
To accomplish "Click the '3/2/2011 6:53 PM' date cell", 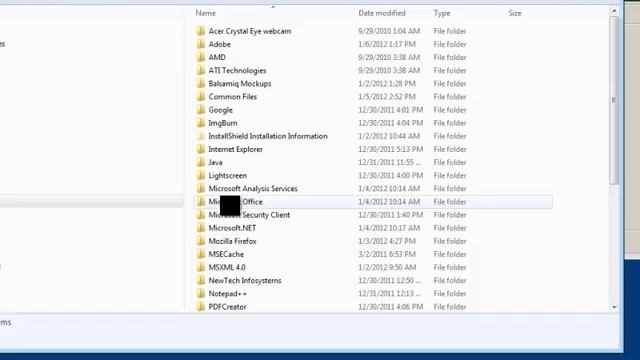I will point(387,254).
